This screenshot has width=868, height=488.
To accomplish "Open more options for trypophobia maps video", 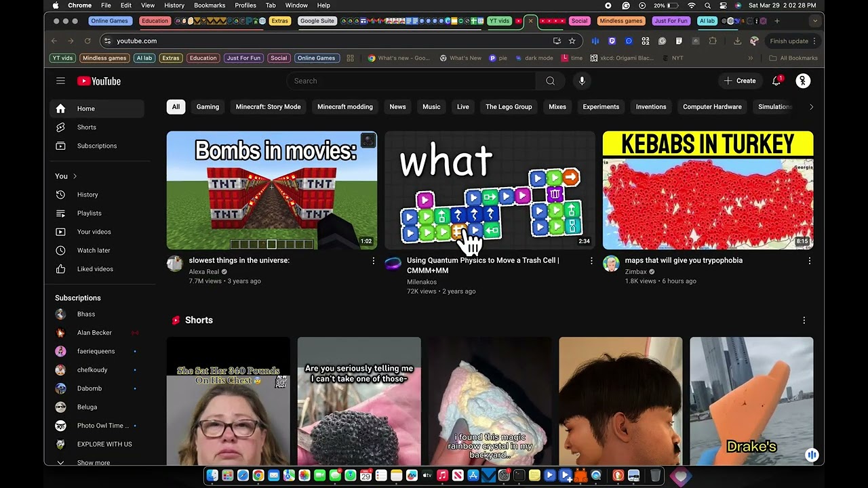I will [x=809, y=261].
